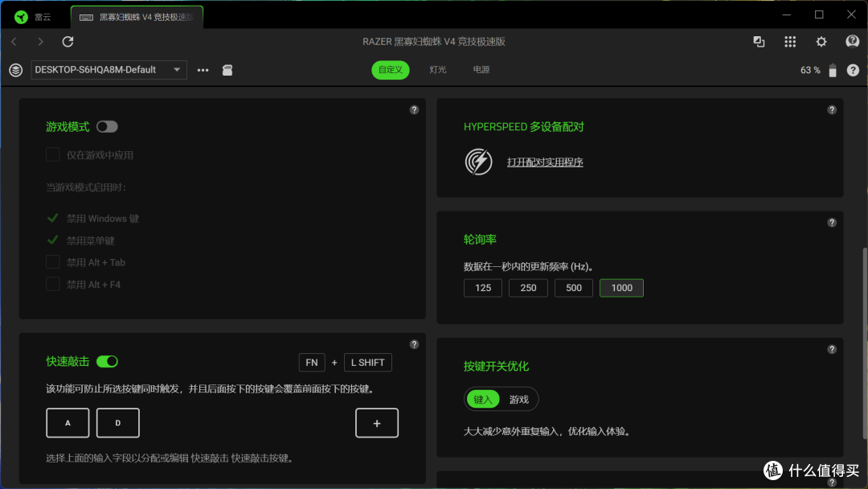Viewport: 868px width, 489px height.
Task: Set polling rate to 500
Action: click(x=574, y=288)
